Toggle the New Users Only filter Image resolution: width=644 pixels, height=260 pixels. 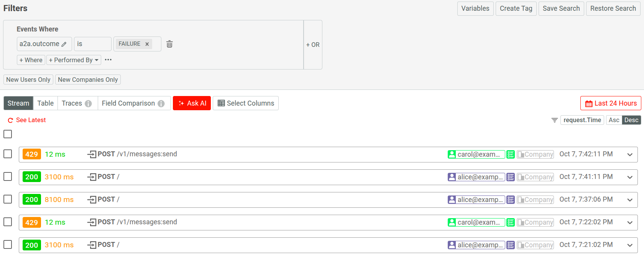(28, 79)
